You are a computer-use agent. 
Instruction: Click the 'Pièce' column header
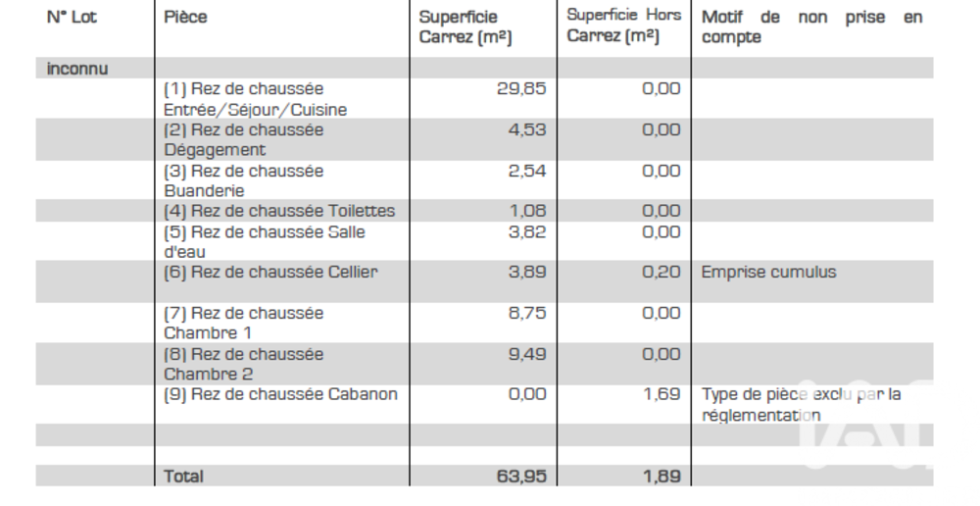click(x=185, y=17)
